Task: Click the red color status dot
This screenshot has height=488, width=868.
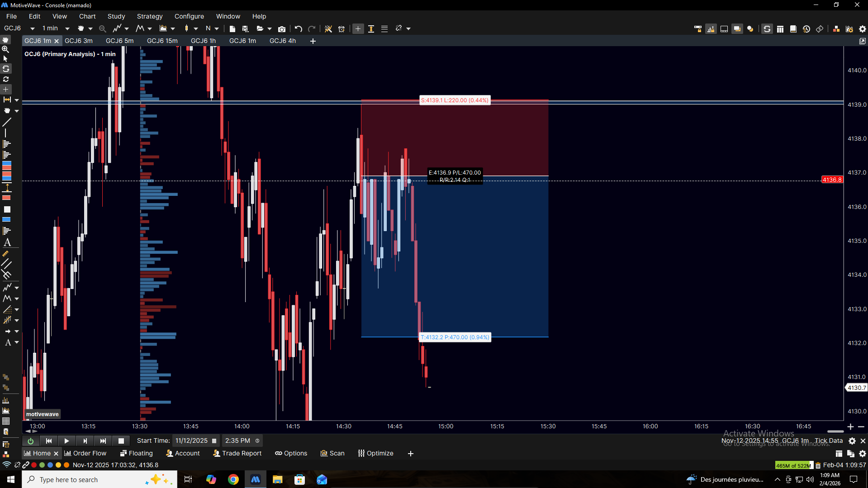Action: tap(34, 465)
